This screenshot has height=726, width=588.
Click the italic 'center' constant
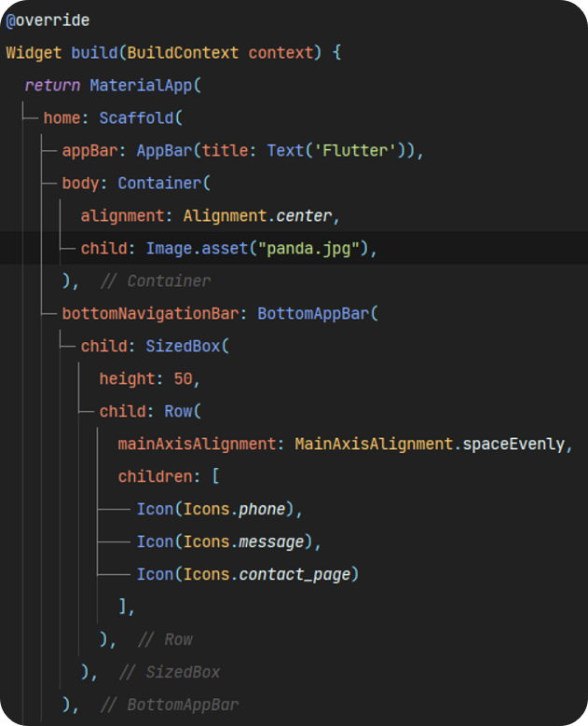click(x=304, y=216)
